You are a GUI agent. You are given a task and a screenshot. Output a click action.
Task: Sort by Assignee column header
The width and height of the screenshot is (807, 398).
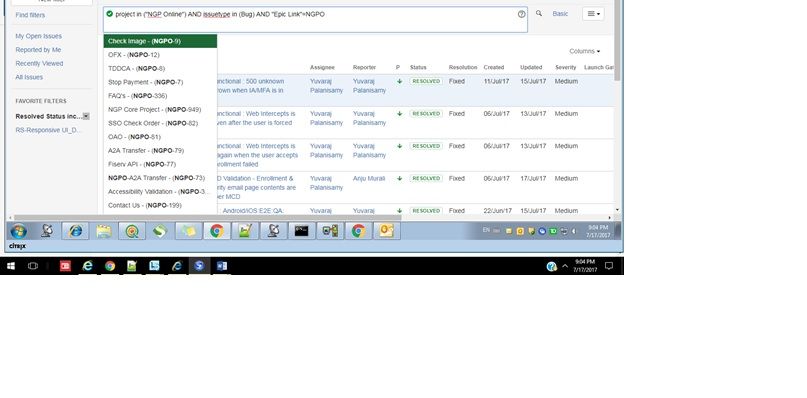[x=322, y=67]
